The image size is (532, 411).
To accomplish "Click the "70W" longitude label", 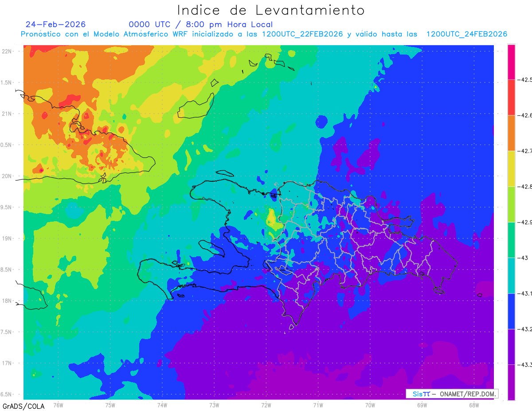I will pyautogui.click(x=370, y=405).
